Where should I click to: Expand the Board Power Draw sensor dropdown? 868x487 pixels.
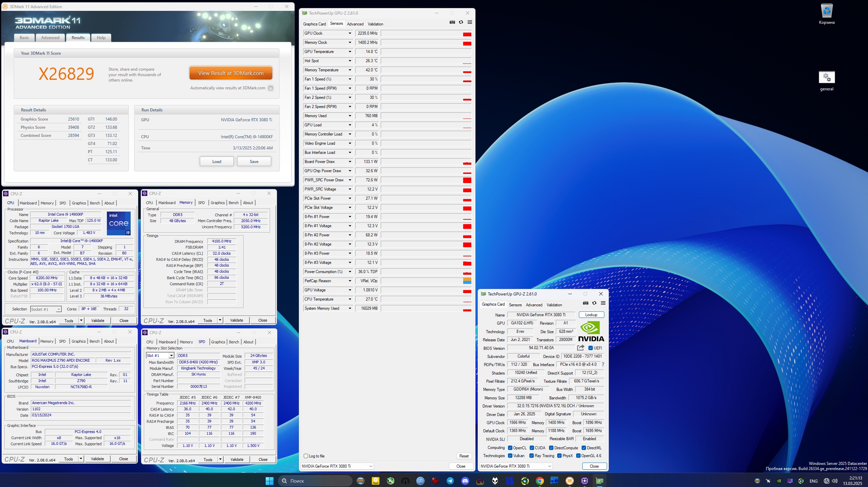coord(350,162)
